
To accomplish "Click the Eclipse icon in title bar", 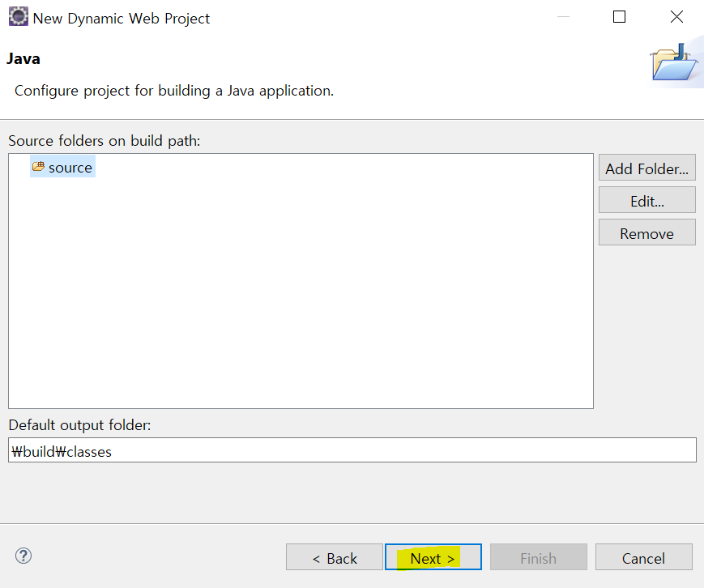I will (x=19, y=17).
